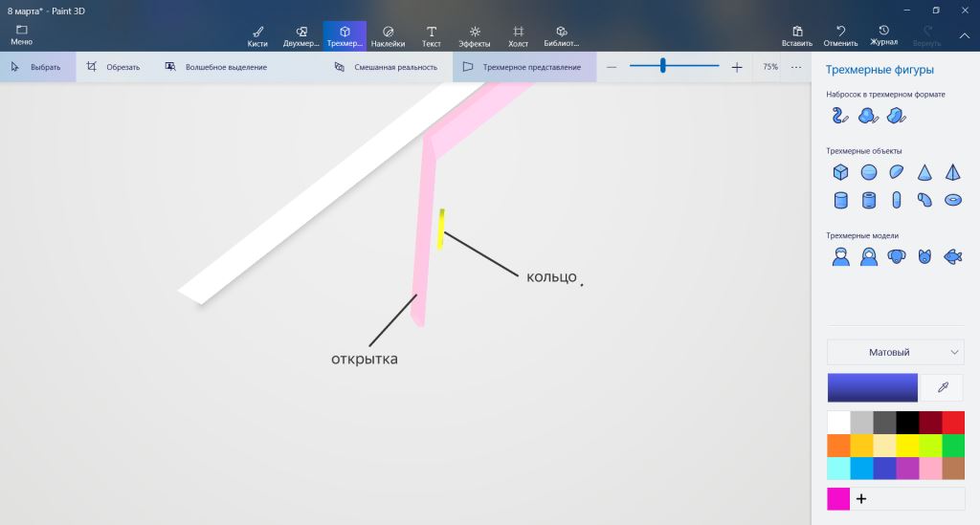
Task: Open the more options ellipsis menu
Action: (795, 67)
